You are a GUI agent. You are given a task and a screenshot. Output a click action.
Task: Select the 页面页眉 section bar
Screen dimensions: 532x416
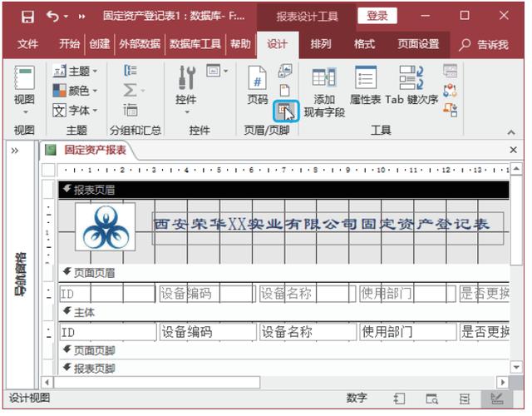283,273
